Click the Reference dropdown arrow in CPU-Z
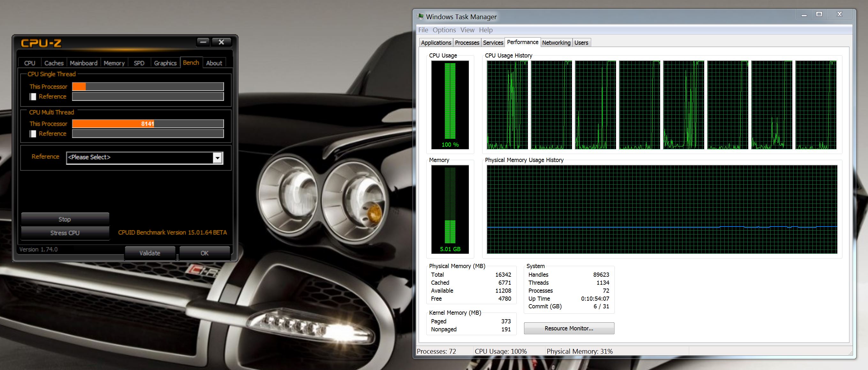868x370 pixels. click(x=218, y=158)
